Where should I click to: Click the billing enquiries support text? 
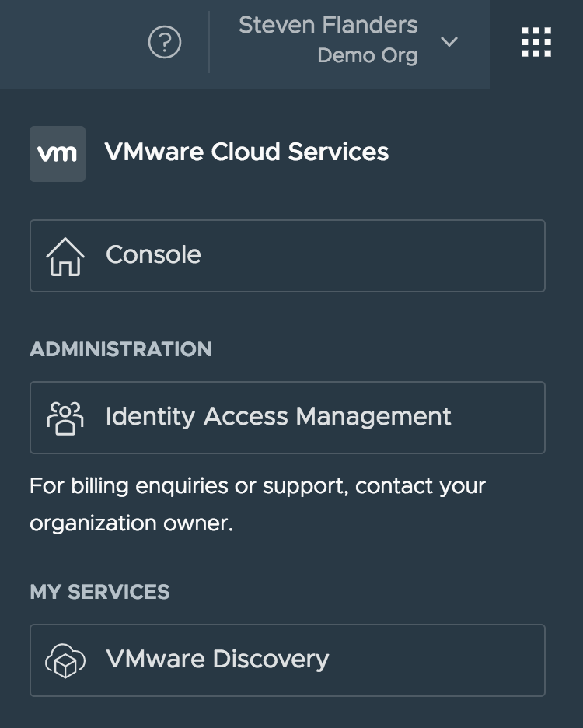tap(257, 486)
